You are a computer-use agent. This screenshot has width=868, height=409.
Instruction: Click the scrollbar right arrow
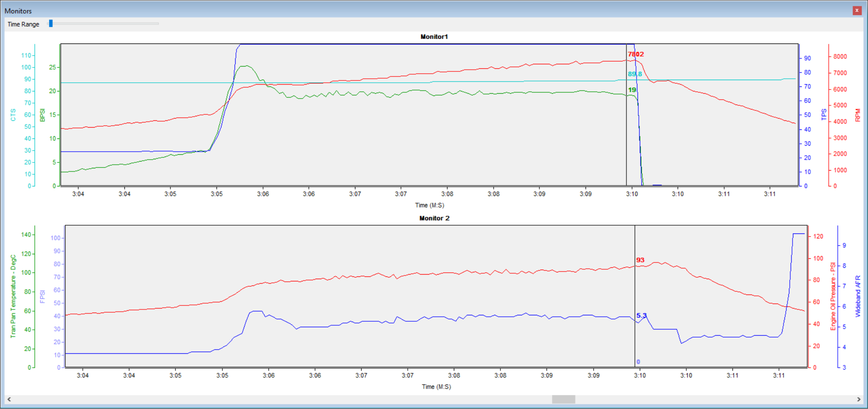859,399
